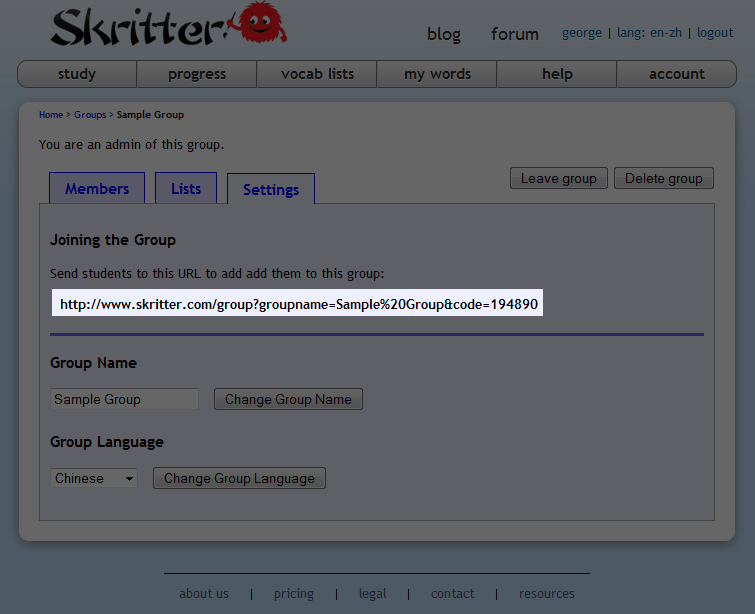Screen dimensions: 755x614
Task: Click the "Joining the Group" heading
Action: click(113, 240)
